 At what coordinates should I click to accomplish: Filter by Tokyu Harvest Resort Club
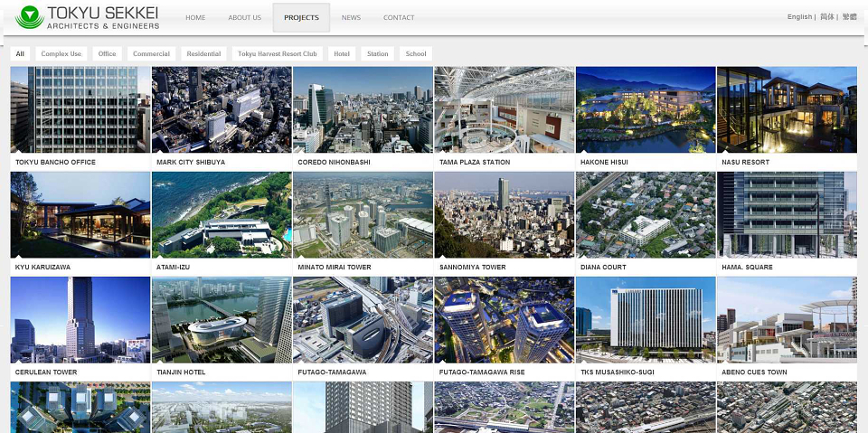point(278,53)
